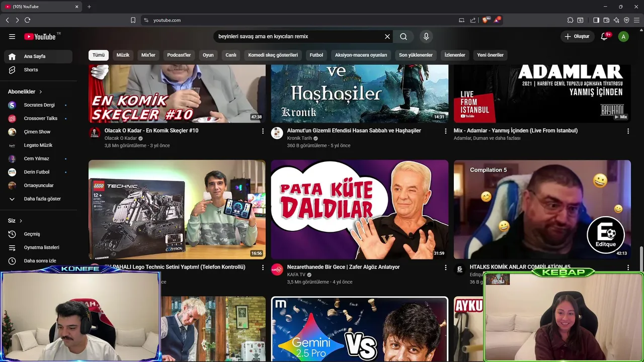The width and height of the screenshot is (644, 362).
Task: Open Ortaoyuncular channel
Action: (x=38, y=186)
